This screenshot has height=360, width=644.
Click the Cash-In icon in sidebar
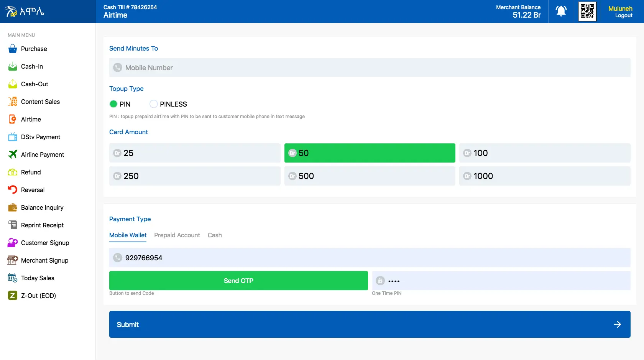click(x=13, y=66)
